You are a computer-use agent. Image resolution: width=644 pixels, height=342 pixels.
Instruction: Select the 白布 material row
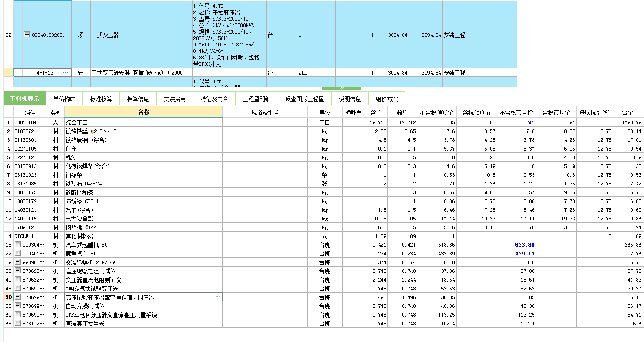pyautogui.click(x=144, y=149)
